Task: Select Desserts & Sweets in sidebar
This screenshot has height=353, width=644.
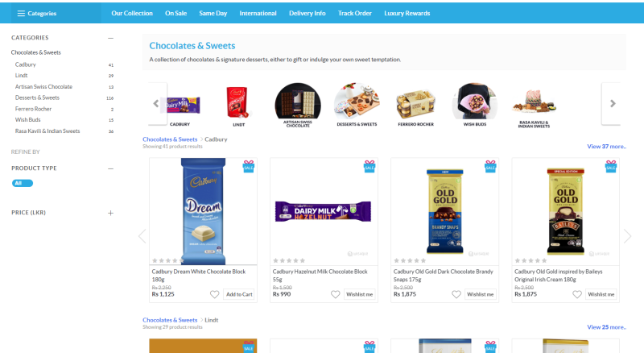Action: click(x=37, y=98)
